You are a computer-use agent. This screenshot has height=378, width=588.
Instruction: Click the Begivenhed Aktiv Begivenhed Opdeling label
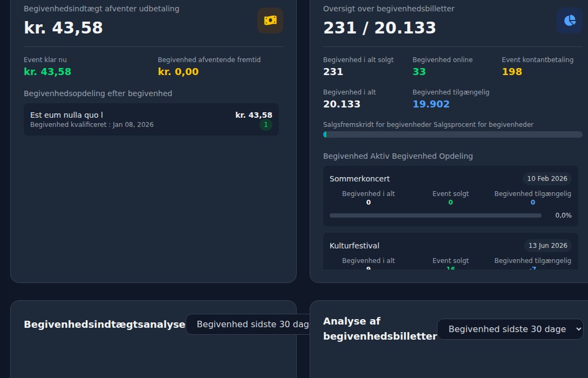[398, 156]
